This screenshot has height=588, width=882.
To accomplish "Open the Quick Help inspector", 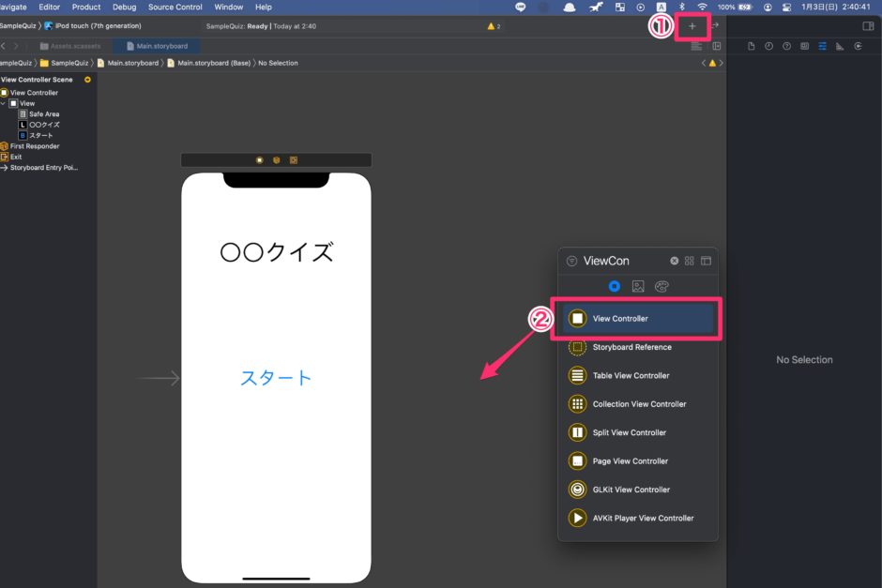I will click(786, 45).
